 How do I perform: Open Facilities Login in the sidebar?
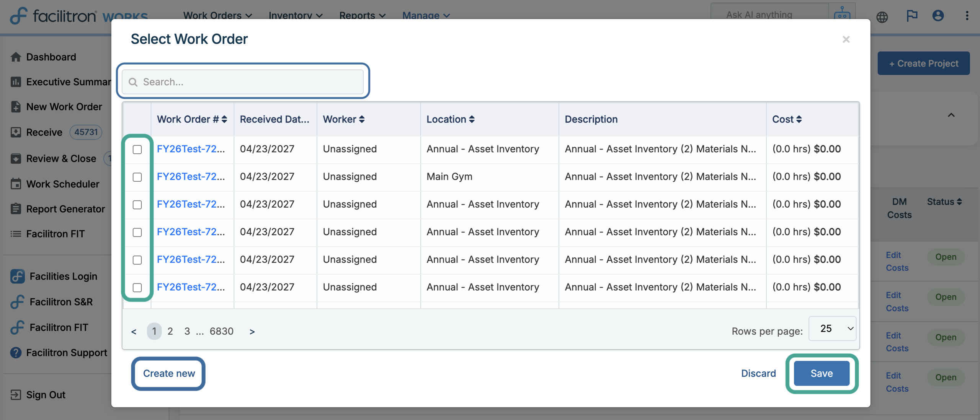pos(54,276)
